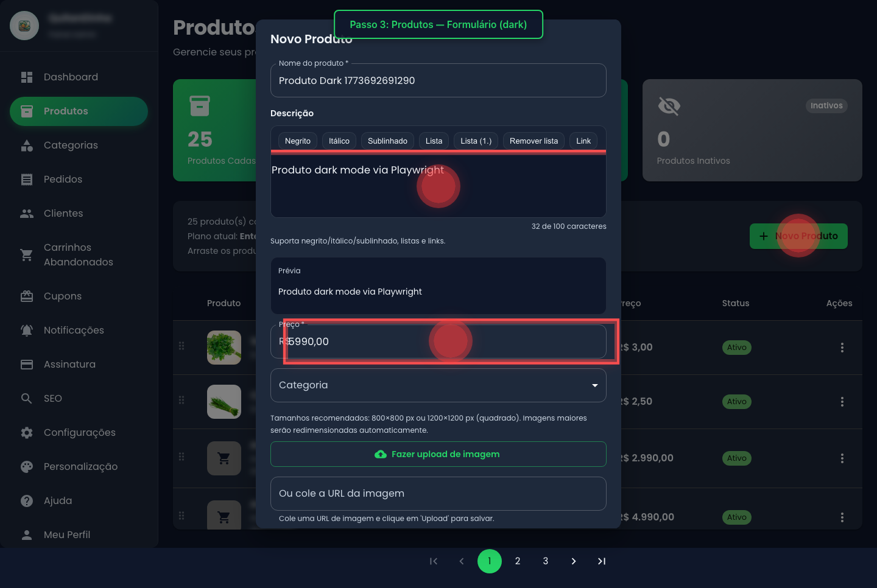Viewport: 877px width, 588px height.
Task: Click the Dashboard icon in sidebar
Action: coord(27,77)
